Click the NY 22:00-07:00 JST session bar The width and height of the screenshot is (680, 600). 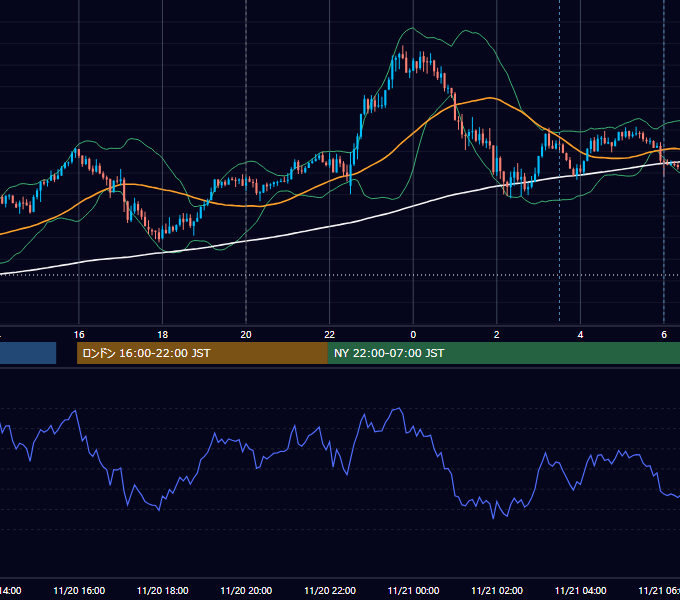pyautogui.click(x=504, y=353)
